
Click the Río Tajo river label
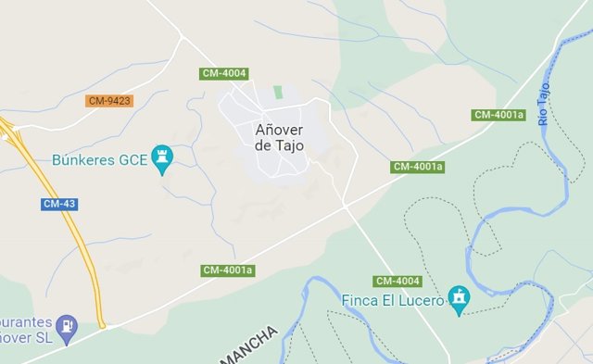[x=543, y=104]
